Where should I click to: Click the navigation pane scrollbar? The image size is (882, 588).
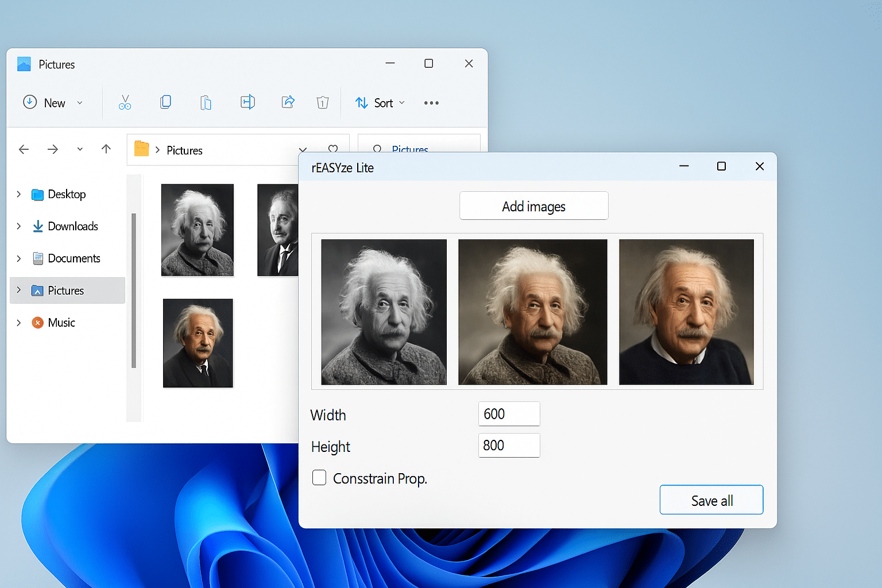coord(134,290)
